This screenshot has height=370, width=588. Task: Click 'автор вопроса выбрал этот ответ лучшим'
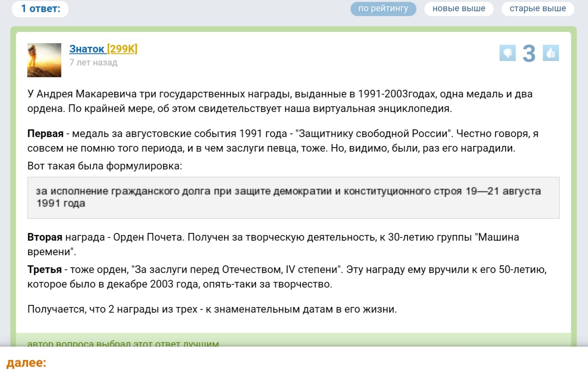click(x=123, y=343)
